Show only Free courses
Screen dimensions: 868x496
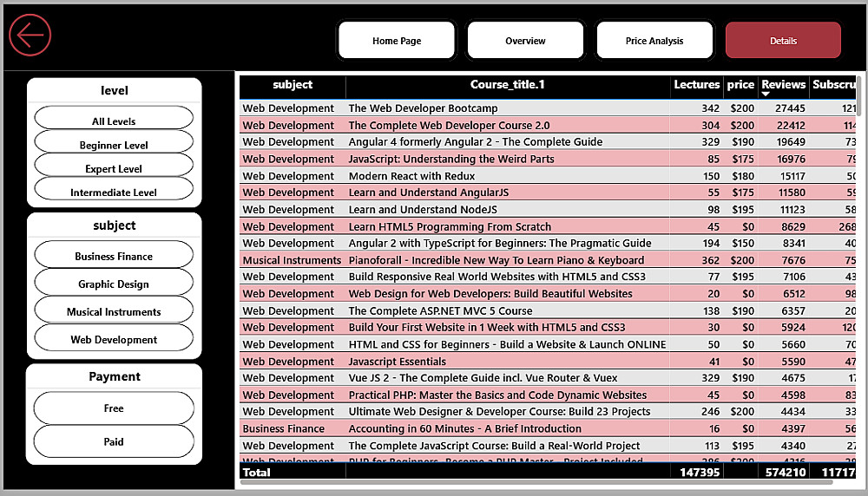point(114,408)
